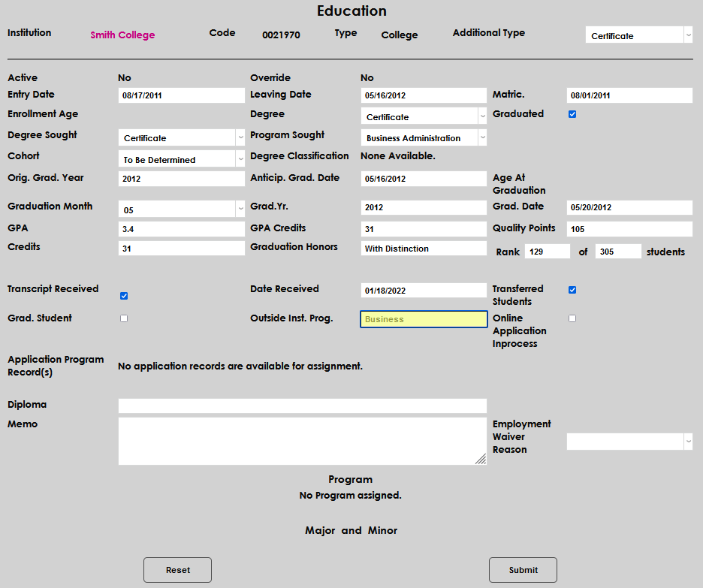The width and height of the screenshot is (703, 588).
Task: Check Online Application Inprocess box
Action: coord(572,318)
